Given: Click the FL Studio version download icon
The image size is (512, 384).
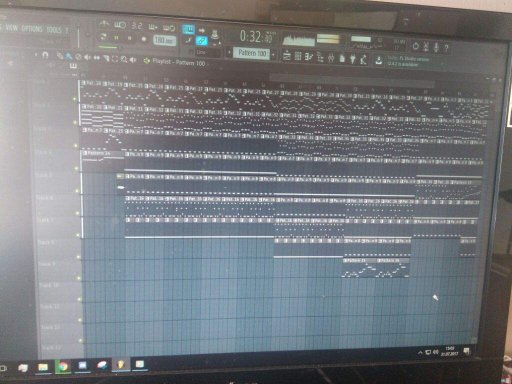Looking at the screenshot, I should (379, 61).
